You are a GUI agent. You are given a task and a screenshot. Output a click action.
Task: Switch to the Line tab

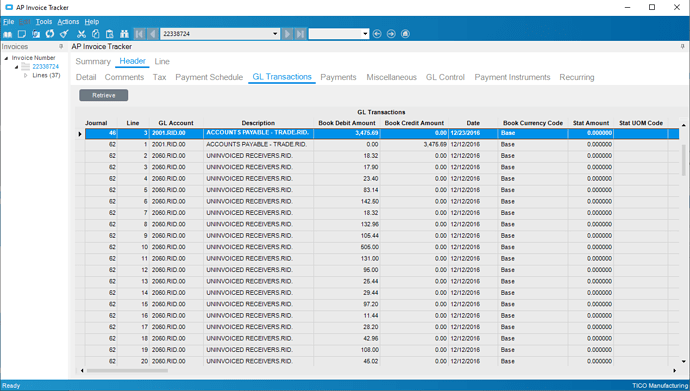point(162,62)
